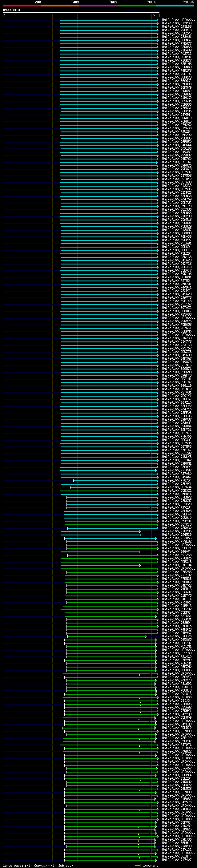
Task: Click the label UniRef100_B0XP31
Action: click(177, 57)
